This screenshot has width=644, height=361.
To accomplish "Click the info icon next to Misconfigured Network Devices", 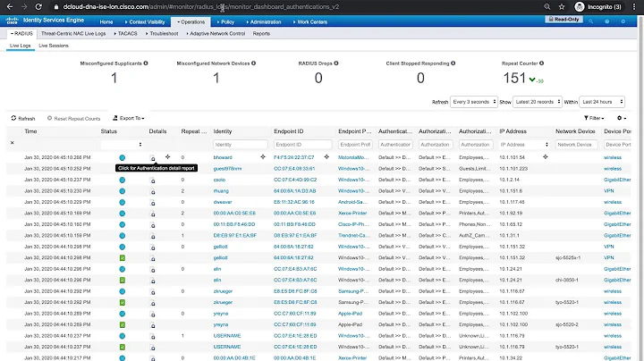I will 253,63.
